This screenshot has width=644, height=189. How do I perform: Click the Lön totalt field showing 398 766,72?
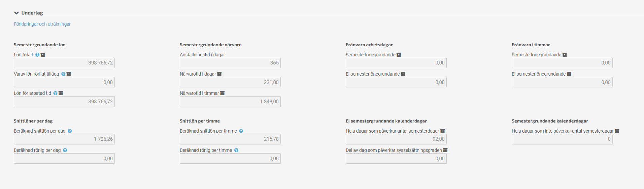tap(64, 63)
